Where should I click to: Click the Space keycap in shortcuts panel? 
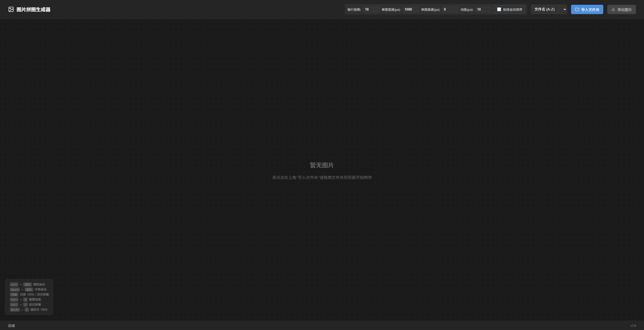pos(15,290)
